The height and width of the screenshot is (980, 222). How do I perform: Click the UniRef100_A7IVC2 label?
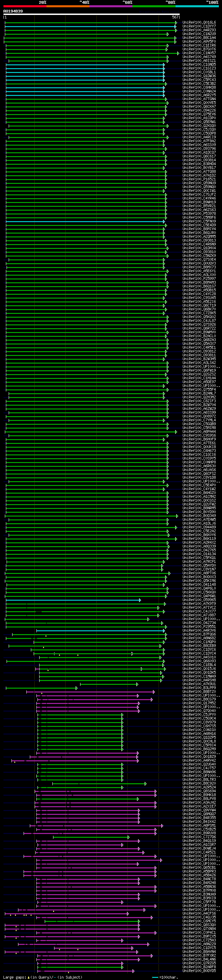(199, 607)
